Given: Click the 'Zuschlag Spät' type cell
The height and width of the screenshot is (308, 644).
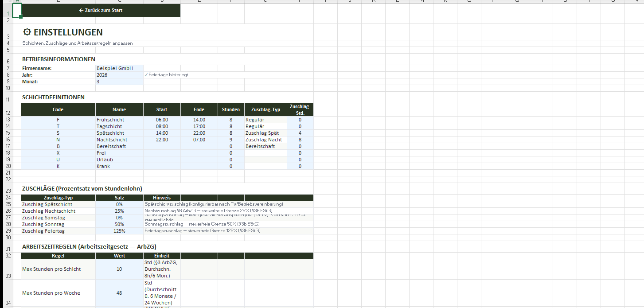Looking at the screenshot, I should coord(265,133).
